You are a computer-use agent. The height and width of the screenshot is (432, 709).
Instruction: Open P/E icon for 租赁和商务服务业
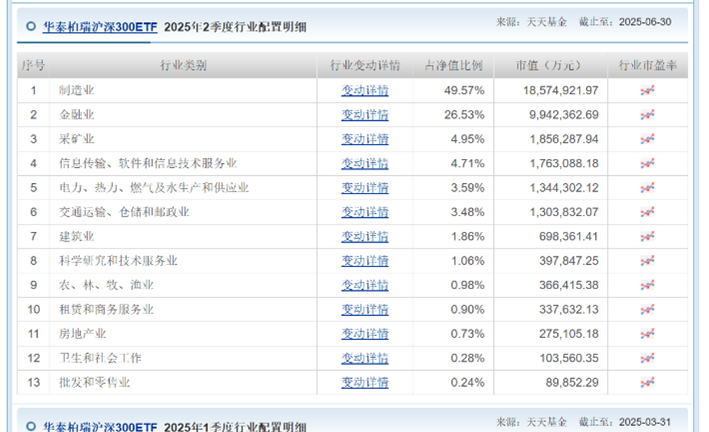(x=647, y=309)
